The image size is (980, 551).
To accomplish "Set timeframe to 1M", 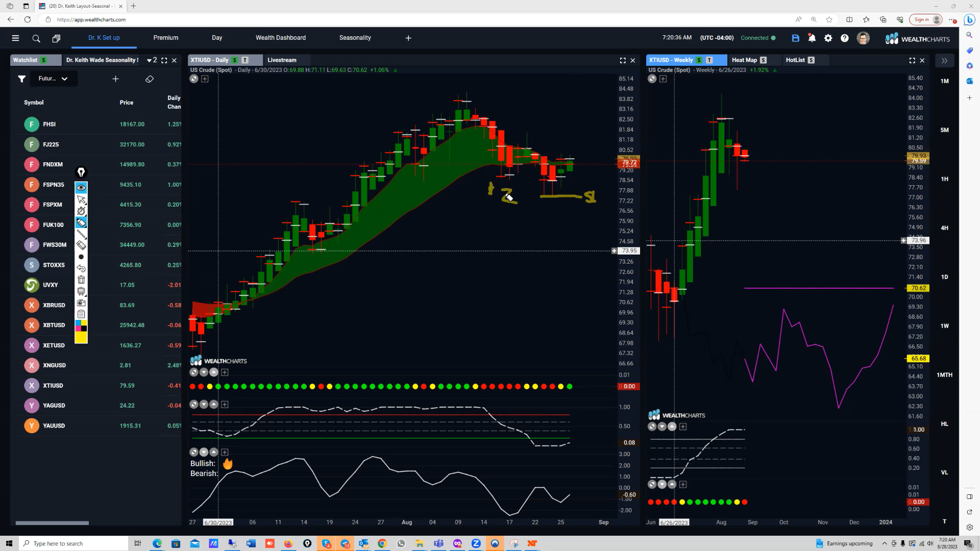I will (944, 81).
